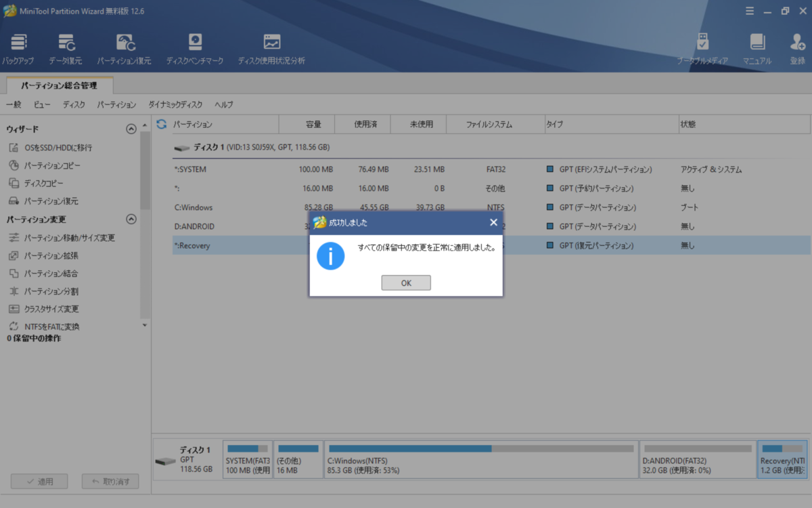This screenshot has width=812, height=508.
Task: Click the 未使用 column header
Action: pyautogui.click(x=419, y=125)
